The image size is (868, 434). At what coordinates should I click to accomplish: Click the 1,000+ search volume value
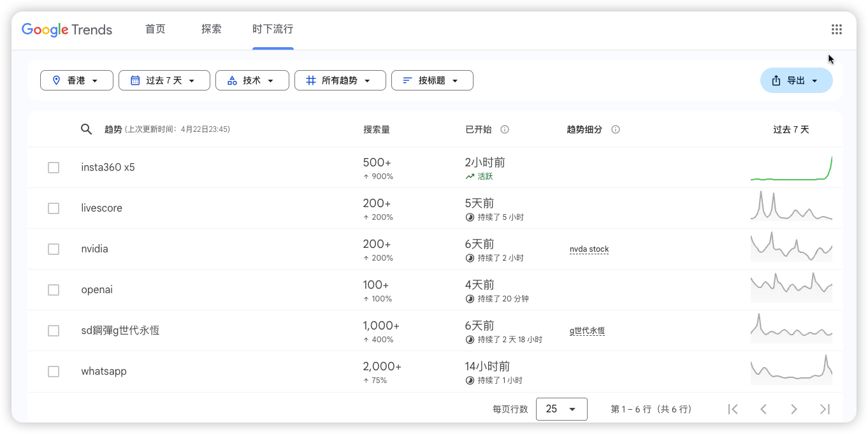[x=381, y=326]
